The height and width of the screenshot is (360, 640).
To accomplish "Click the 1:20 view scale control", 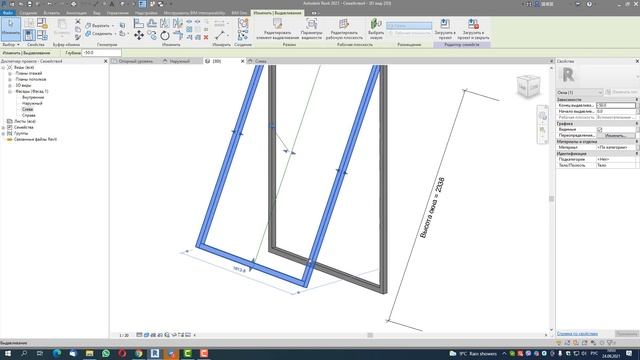I will 124,335.
